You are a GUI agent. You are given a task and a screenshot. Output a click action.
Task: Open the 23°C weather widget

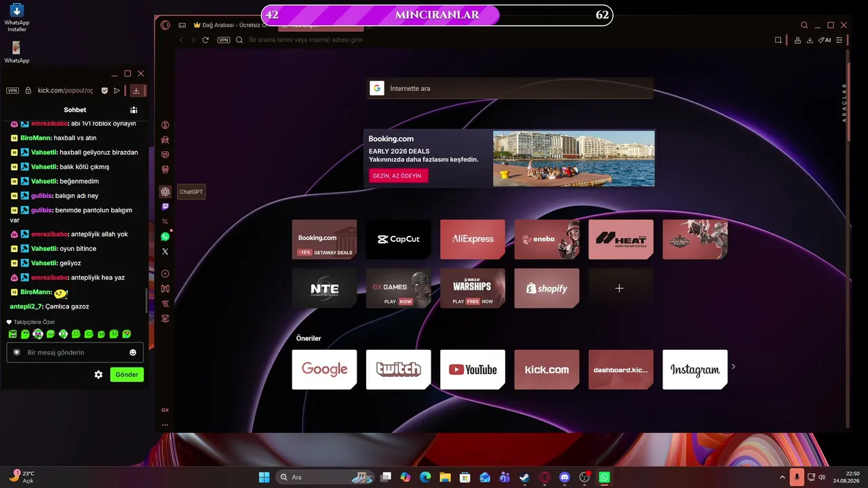[22, 476]
